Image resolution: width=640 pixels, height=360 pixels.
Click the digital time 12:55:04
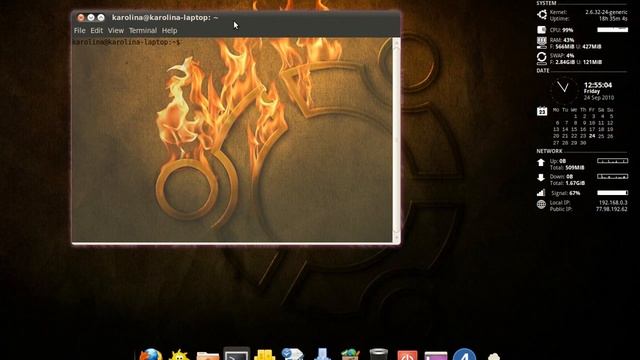coord(598,85)
